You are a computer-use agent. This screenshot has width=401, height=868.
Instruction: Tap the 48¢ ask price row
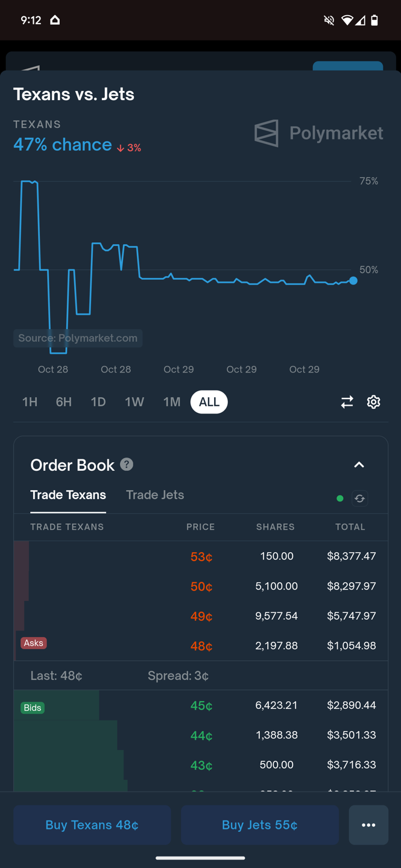tap(201, 646)
